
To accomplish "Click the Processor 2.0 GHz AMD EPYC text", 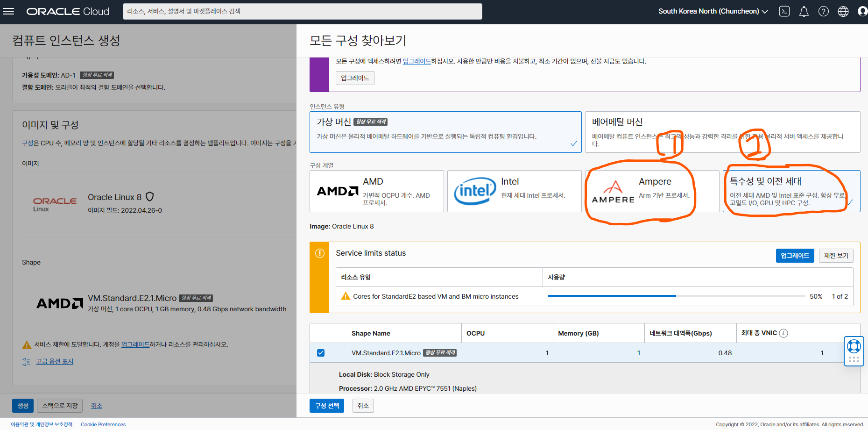I will point(408,388).
